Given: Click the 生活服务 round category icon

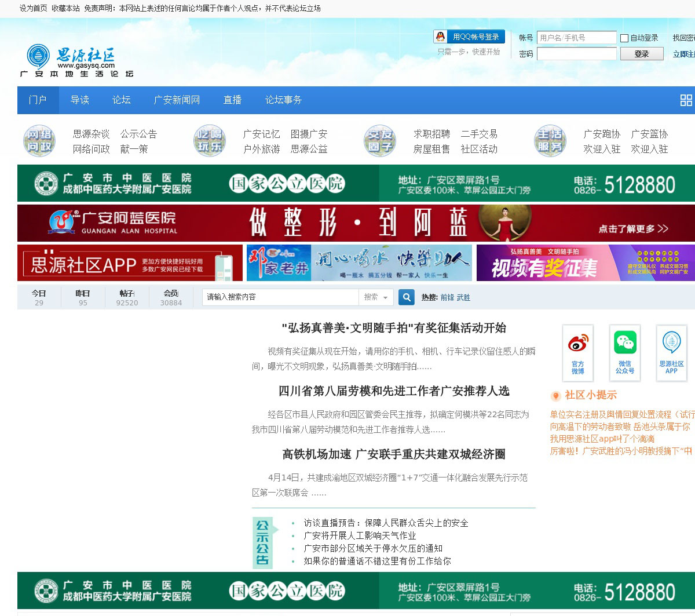Looking at the screenshot, I should click(x=550, y=141).
